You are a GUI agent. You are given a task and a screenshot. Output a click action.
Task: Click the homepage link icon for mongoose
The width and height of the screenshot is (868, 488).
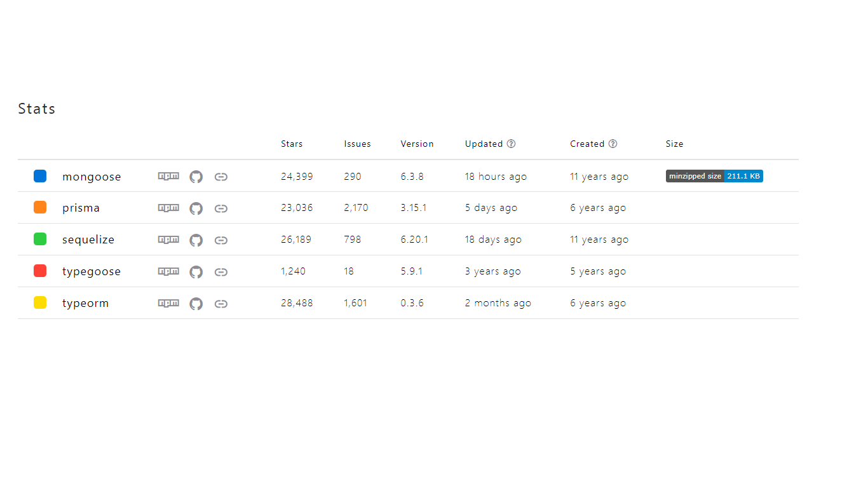221,177
